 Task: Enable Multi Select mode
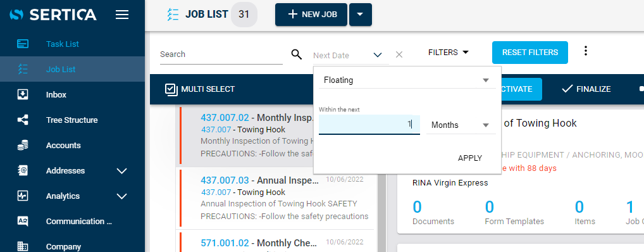click(200, 89)
